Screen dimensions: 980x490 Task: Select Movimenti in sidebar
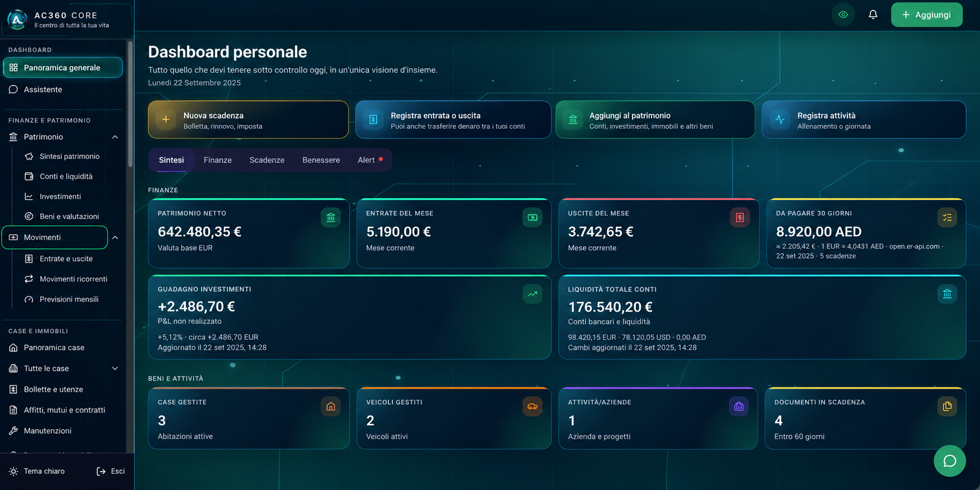(x=55, y=238)
